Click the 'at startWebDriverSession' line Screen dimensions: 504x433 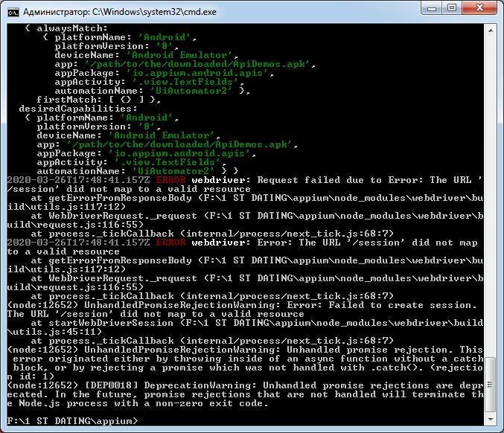pyautogui.click(x=257, y=323)
